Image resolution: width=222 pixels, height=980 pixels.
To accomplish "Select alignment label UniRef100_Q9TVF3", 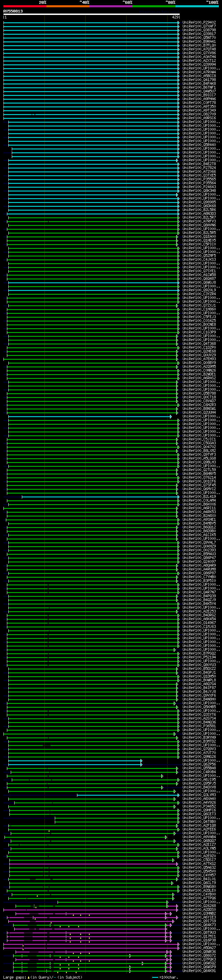I will point(199,455).
